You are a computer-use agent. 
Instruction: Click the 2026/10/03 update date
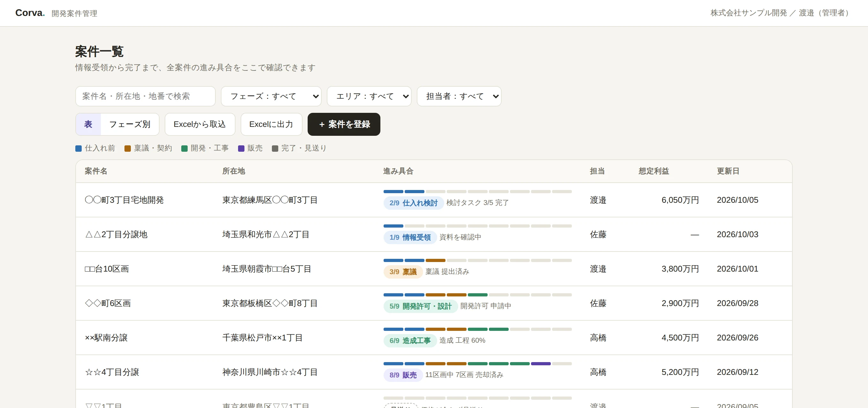[x=737, y=234]
